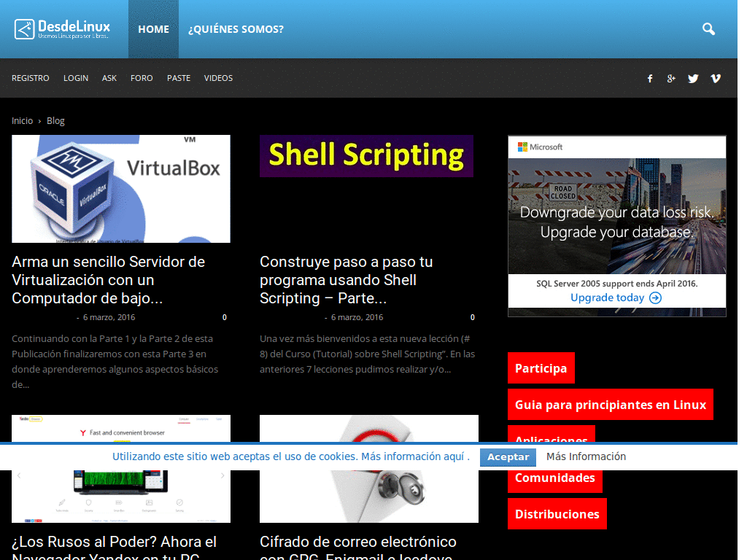747x560 pixels.
Task: Open the search magnifier icon
Action: [x=708, y=29]
